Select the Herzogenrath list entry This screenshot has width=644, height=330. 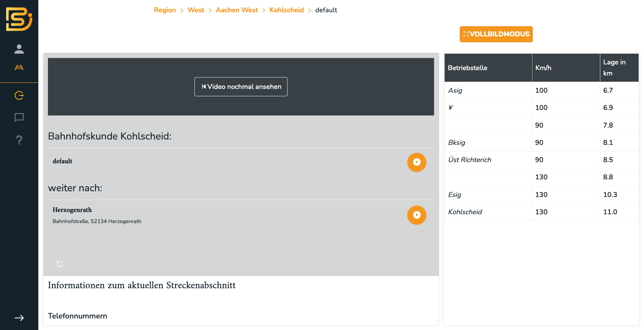(72, 210)
